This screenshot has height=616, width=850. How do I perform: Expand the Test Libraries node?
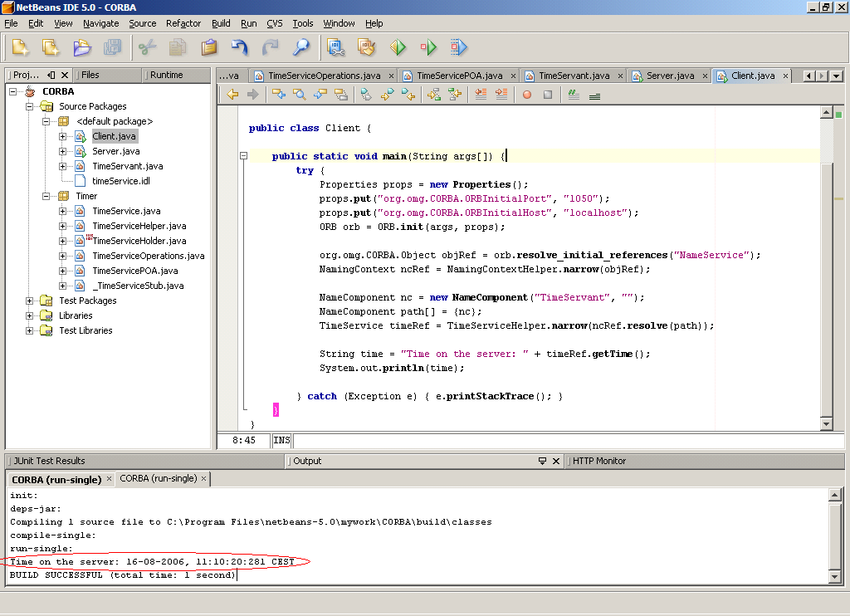tap(29, 330)
